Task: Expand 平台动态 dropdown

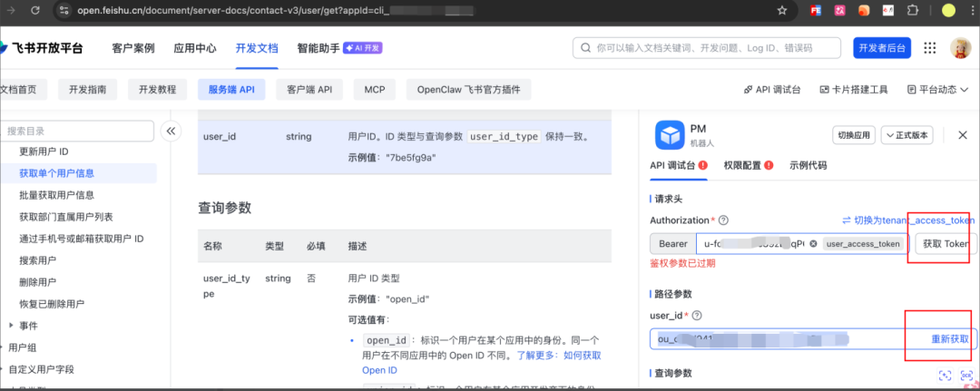Action: pyautogui.click(x=936, y=89)
